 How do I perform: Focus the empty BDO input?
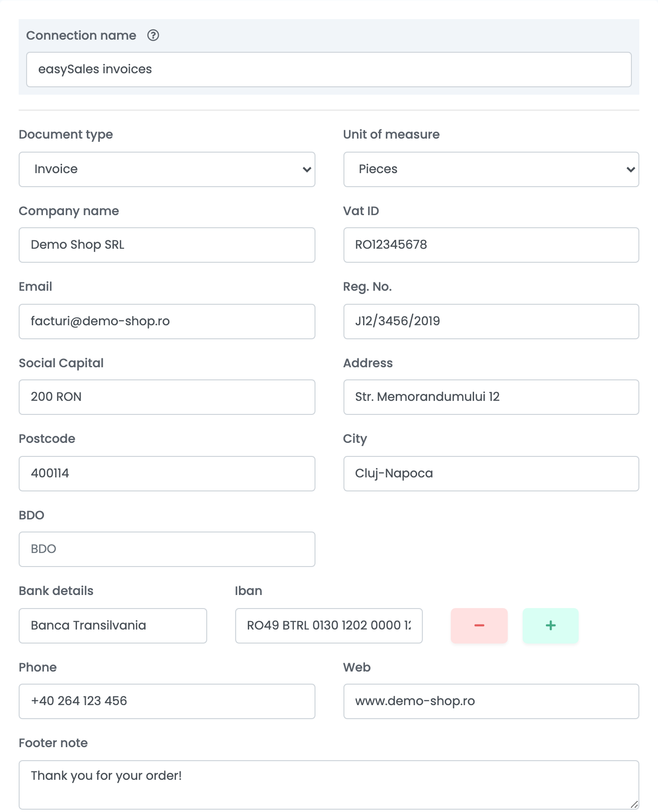(x=167, y=549)
